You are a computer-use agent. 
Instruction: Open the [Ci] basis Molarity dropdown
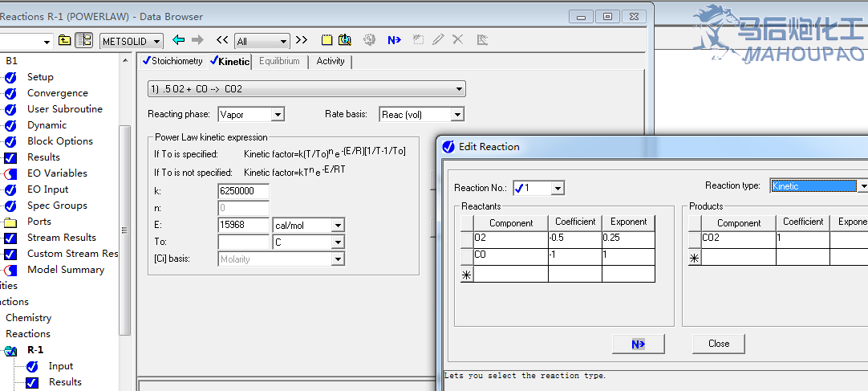click(x=338, y=259)
